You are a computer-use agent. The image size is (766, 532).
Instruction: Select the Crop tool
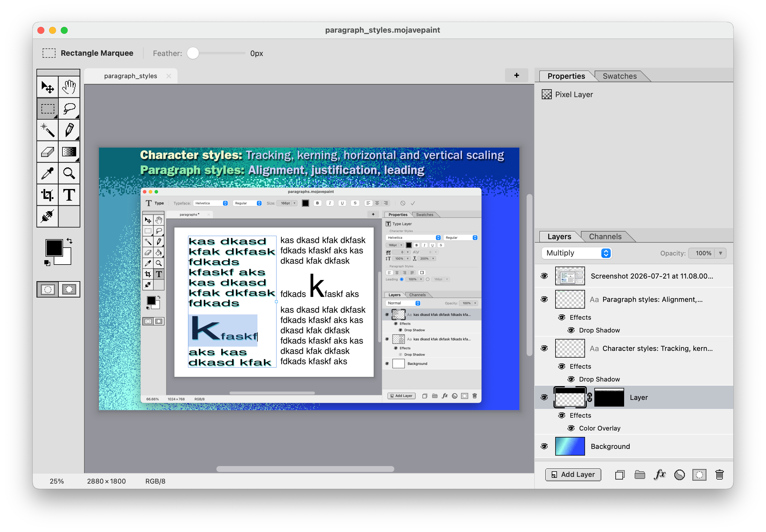(x=47, y=195)
